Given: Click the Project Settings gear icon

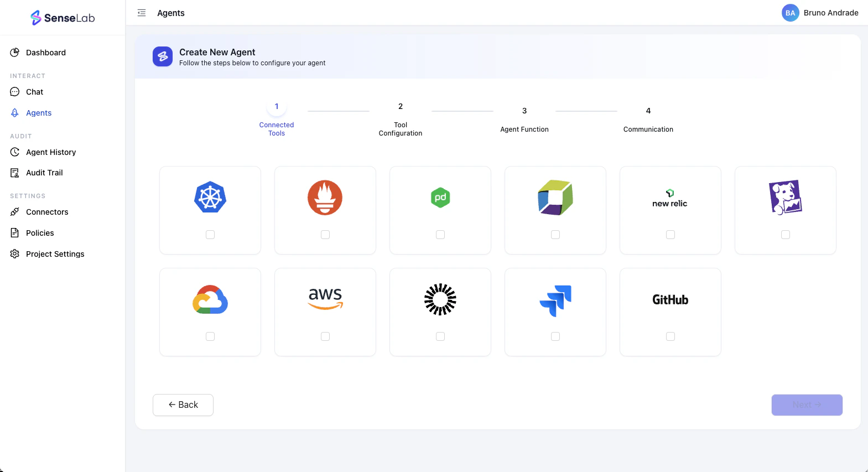Looking at the screenshot, I should [x=15, y=254].
